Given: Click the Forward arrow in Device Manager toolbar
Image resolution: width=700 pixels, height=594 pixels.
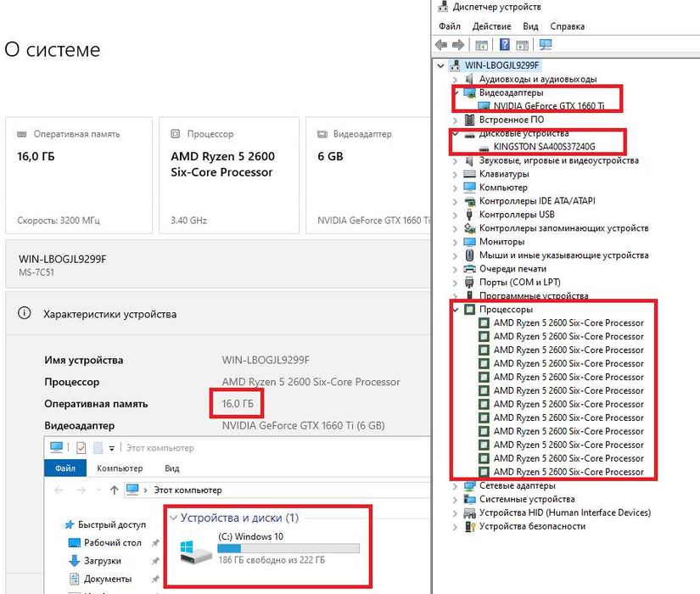Looking at the screenshot, I should (x=458, y=45).
